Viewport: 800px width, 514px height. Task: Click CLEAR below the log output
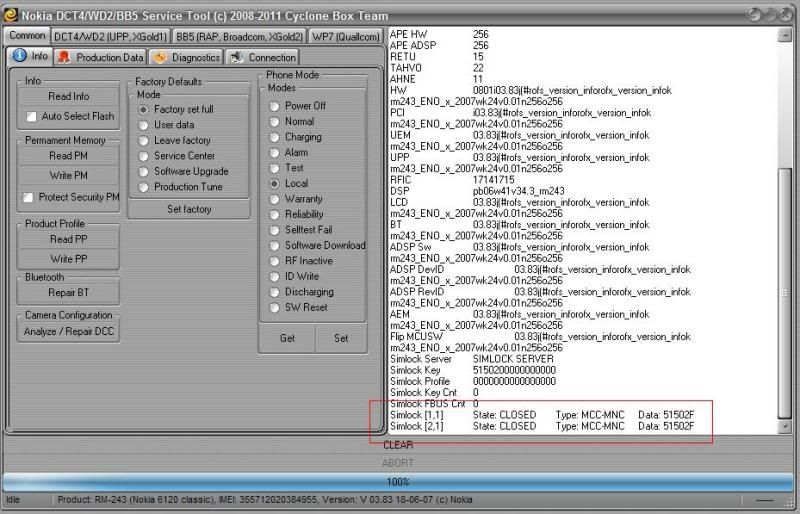398,445
